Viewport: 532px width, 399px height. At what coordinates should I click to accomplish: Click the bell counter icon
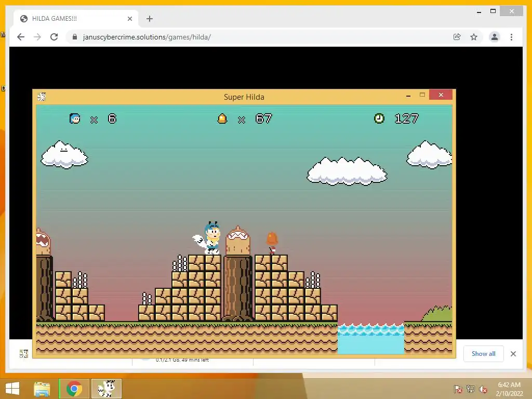click(x=222, y=119)
